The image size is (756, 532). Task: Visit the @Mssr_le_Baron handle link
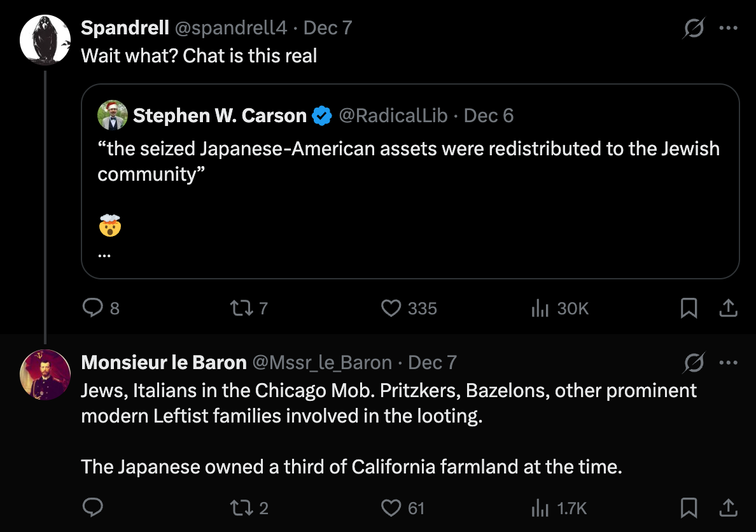click(x=322, y=363)
